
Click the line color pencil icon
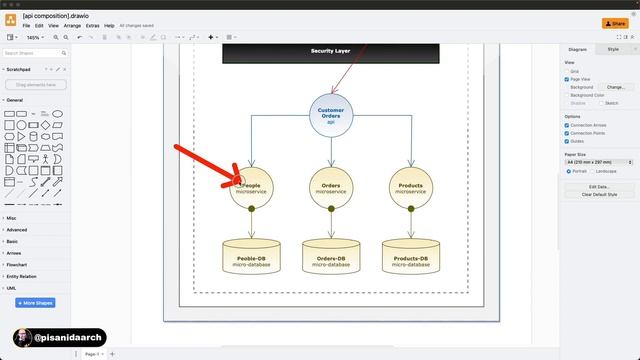coord(153,37)
